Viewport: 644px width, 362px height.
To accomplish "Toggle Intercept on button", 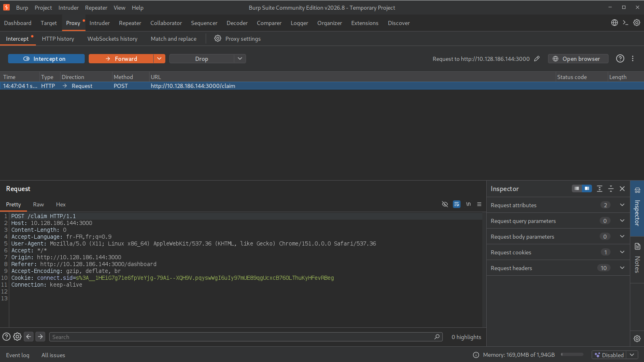I will point(46,59).
